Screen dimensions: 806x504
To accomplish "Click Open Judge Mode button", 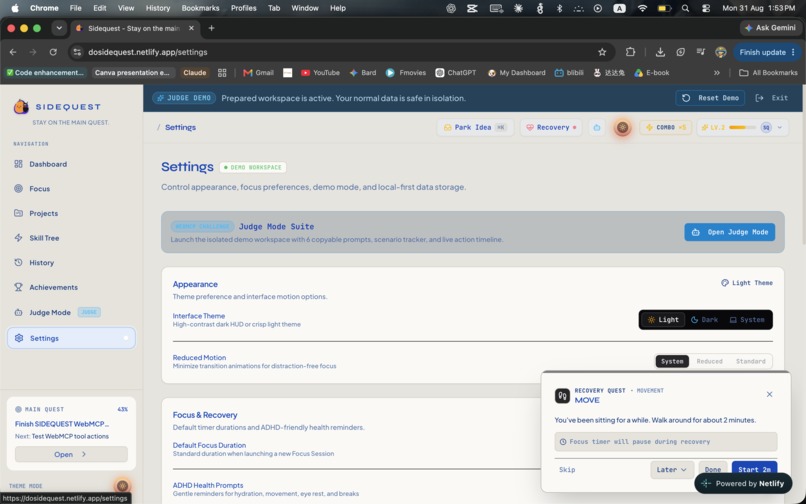I will pyautogui.click(x=729, y=232).
